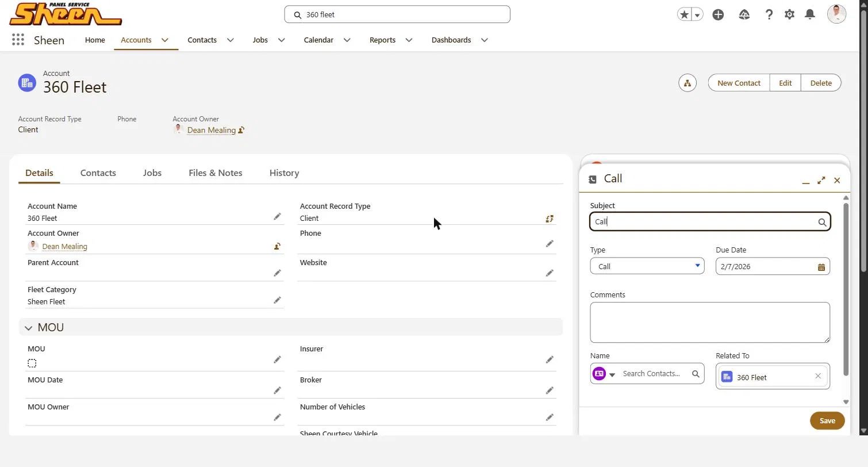Open the user profile avatar
Screen dimensions: 868x467
(836, 14)
